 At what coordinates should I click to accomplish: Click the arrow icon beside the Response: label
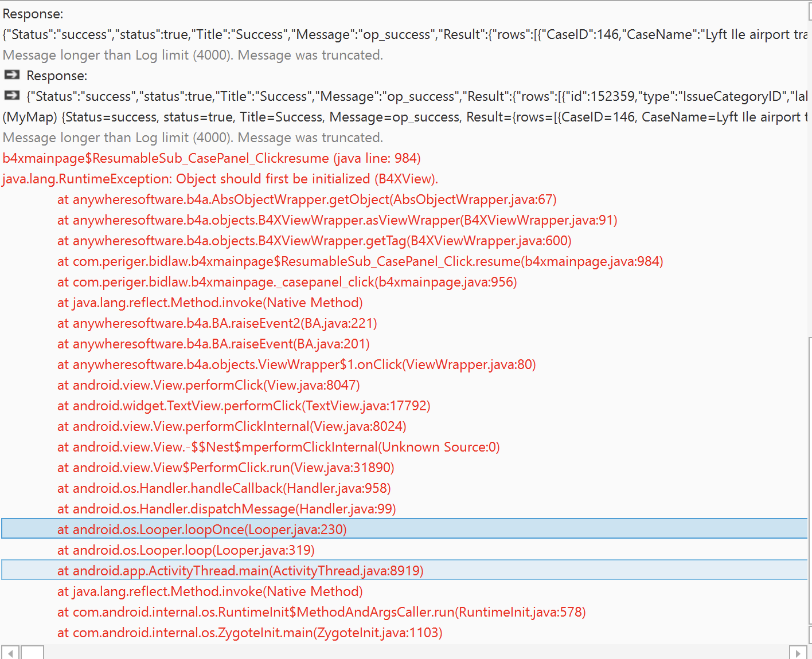(x=11, y=75)
